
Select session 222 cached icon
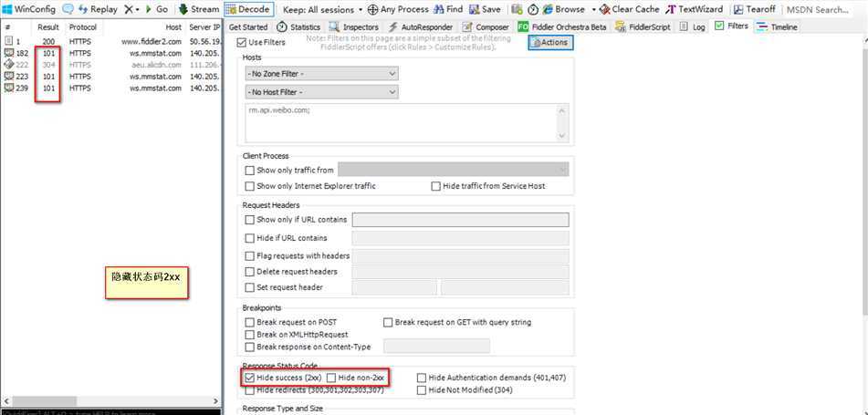click(x=8, y=65)
